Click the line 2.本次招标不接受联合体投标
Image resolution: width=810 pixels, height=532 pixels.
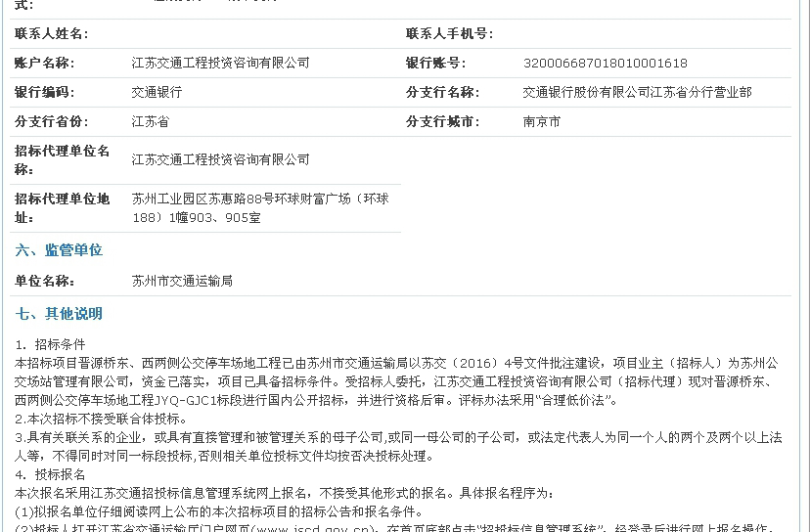[101, 419]
